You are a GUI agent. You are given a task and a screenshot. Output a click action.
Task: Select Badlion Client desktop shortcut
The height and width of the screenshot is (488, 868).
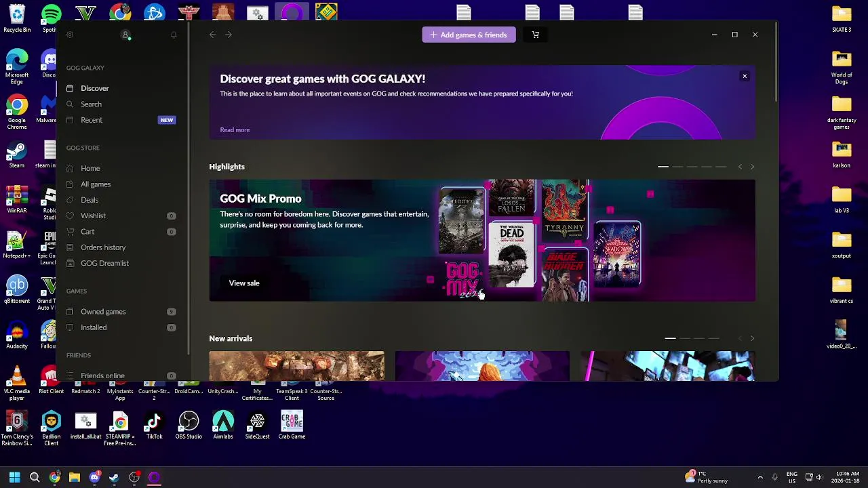point(51,428)
